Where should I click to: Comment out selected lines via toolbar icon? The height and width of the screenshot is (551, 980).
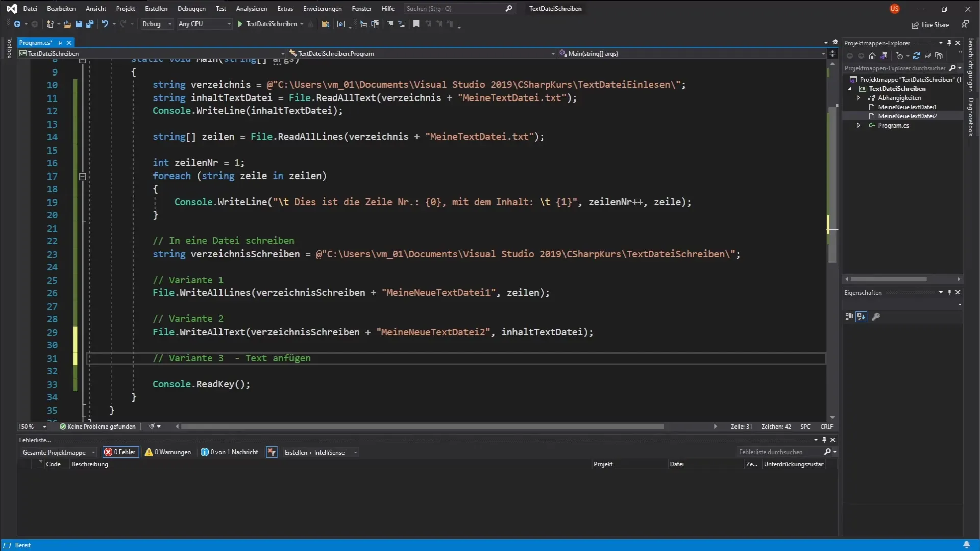(x=390, y=24)
